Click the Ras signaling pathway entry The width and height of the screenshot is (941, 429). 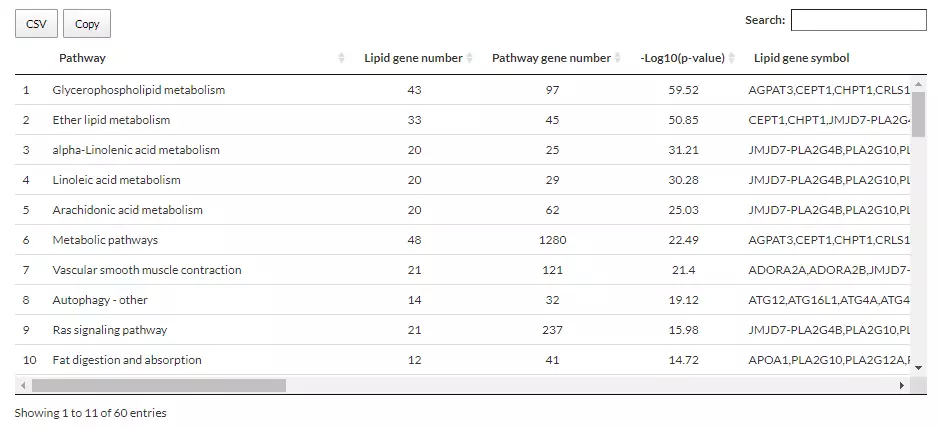click(x=110, y=330)
